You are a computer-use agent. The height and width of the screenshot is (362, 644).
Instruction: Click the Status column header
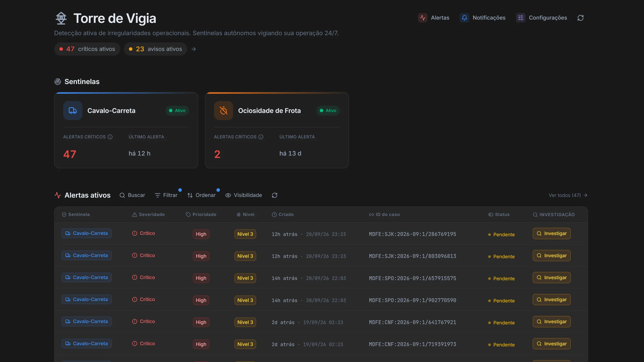click(499, 215)
